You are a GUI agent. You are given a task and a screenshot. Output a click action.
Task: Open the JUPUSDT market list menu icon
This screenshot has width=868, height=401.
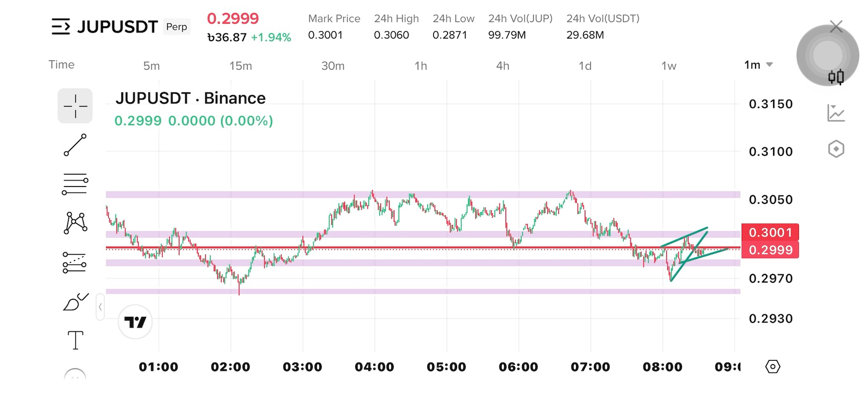click(x=61, y=27)
